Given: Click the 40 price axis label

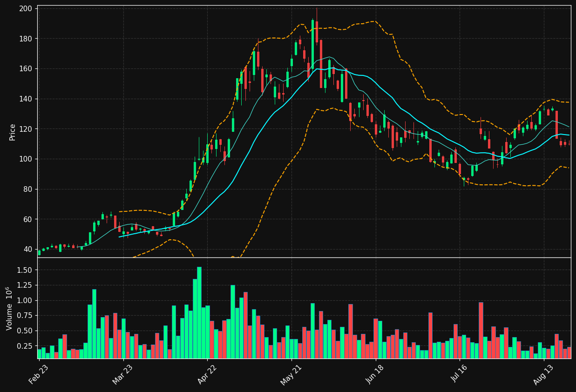Looking at the screenshot, I should [28, 250].
